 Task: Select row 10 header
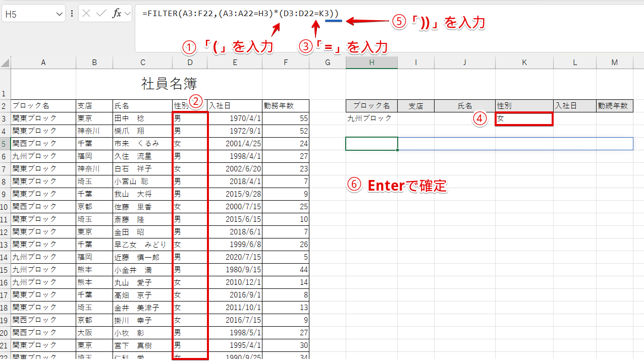tap(5, 207)
